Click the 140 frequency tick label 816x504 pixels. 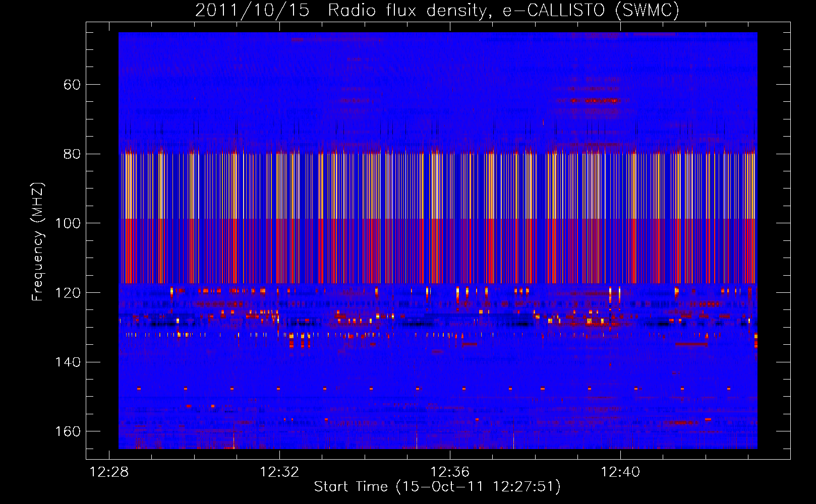(x=68, y=362)
